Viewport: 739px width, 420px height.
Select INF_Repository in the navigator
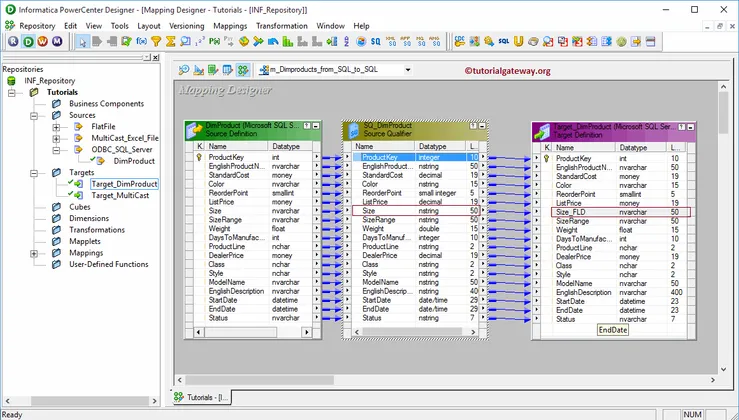49,81
